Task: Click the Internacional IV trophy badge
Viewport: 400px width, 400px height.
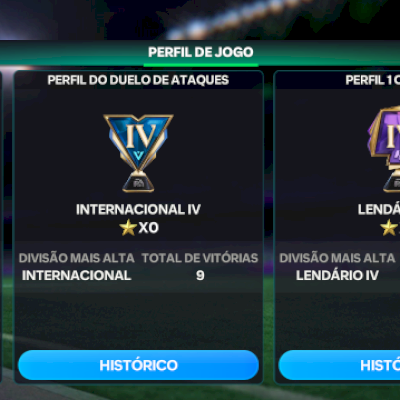Action: pos(138,153)
